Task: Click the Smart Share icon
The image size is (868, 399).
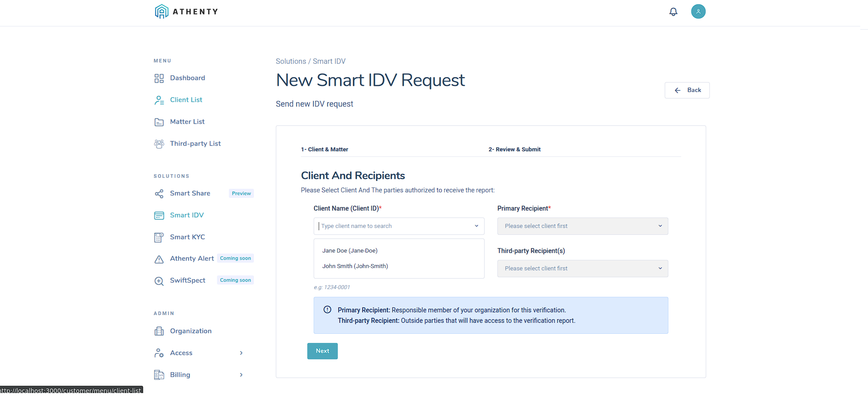Action: pos(159,194)
